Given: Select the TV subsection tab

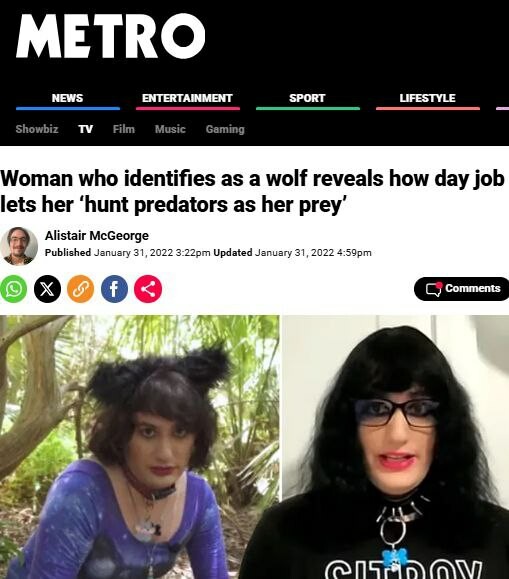Looking at the screenshot, I should pyautogui.click(x=85, y=129).
